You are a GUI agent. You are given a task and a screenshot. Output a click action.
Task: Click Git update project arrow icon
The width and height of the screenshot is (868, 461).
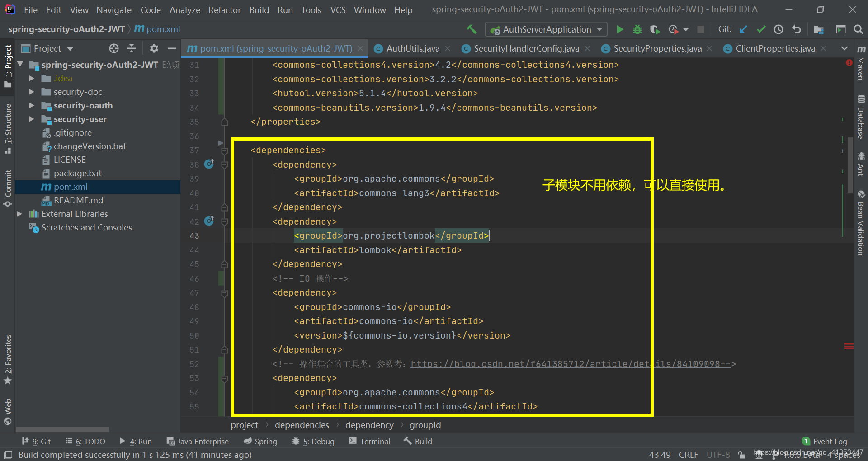[743, 29]
